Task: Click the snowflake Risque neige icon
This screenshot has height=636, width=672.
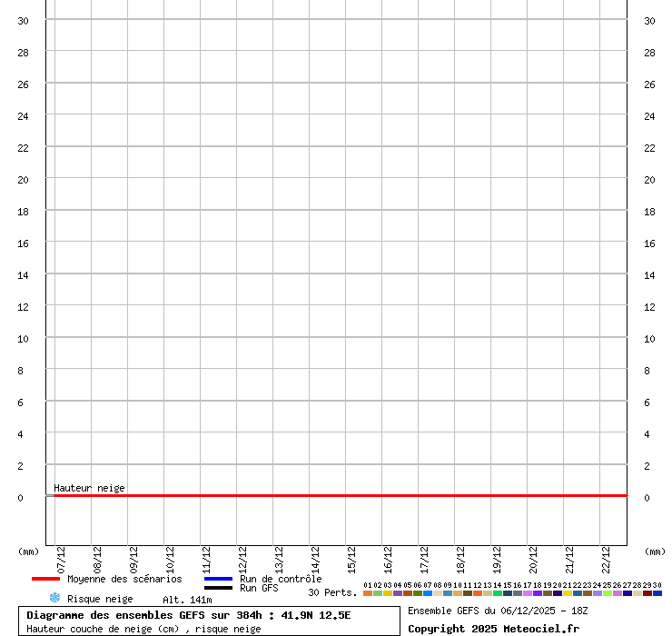Action: click(54, 598)
